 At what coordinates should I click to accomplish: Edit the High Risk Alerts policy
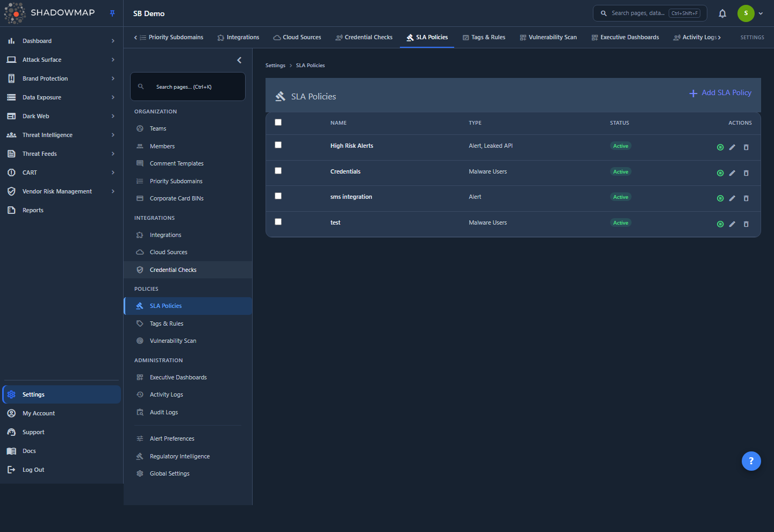732,147
